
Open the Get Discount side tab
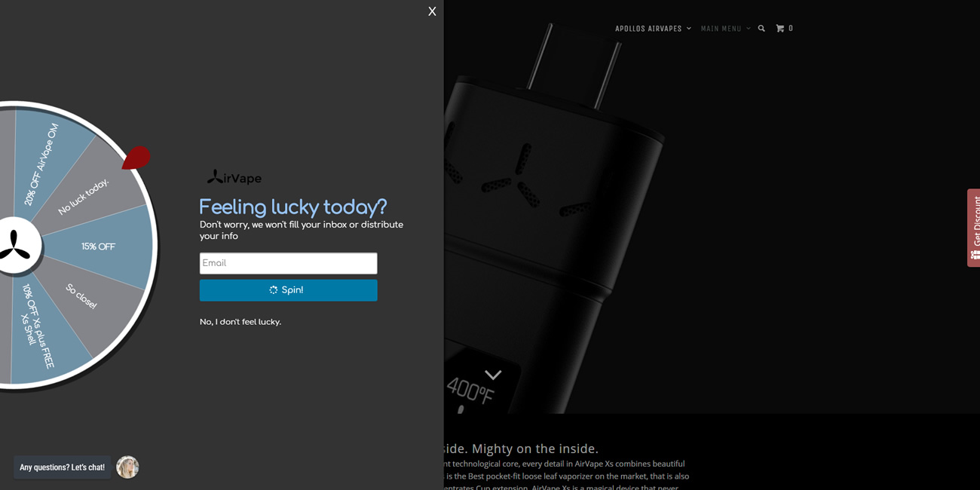click(x=974, y=228)
